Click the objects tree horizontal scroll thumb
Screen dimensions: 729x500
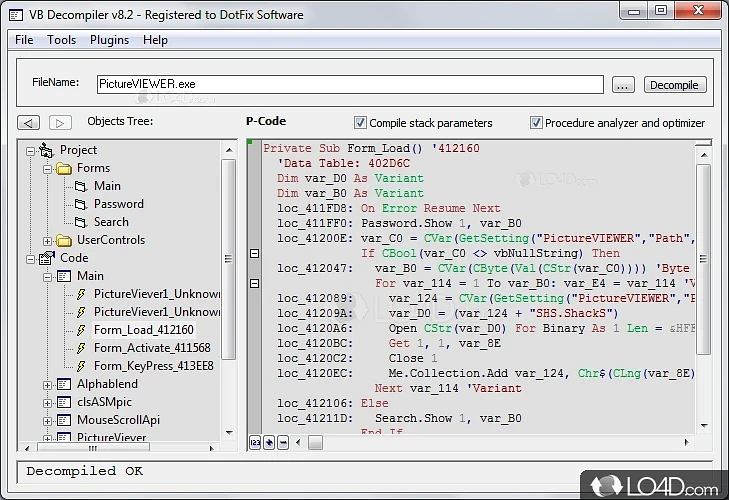[93, 448]
